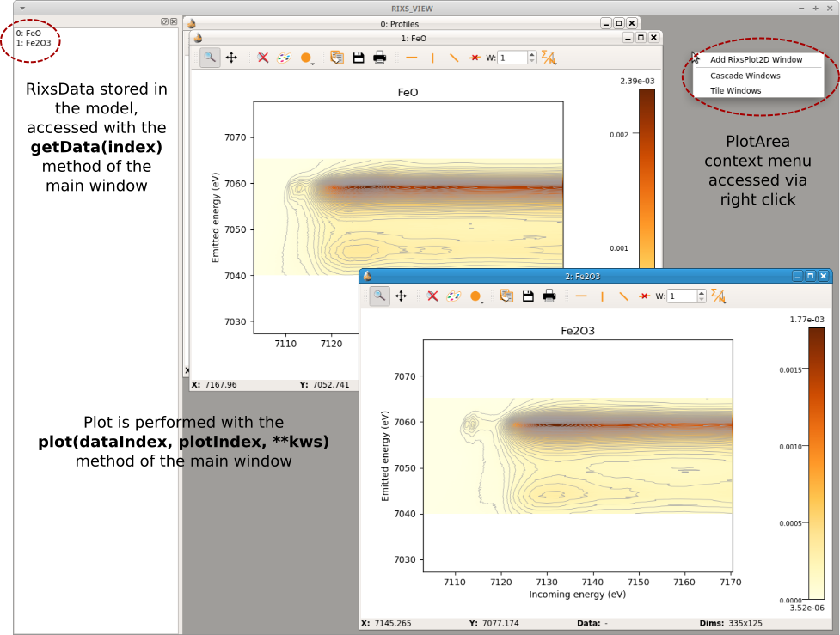Click Tile Windows in the context menu
This screenshot has width=840, height=635.
(735, 90)
